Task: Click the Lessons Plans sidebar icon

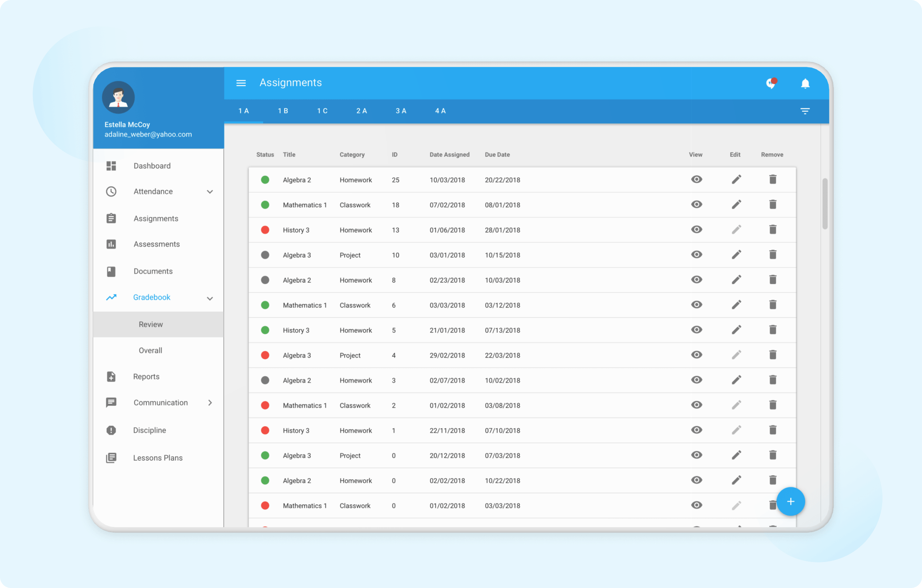Action: pyautogui.click(x=111, y=458)
